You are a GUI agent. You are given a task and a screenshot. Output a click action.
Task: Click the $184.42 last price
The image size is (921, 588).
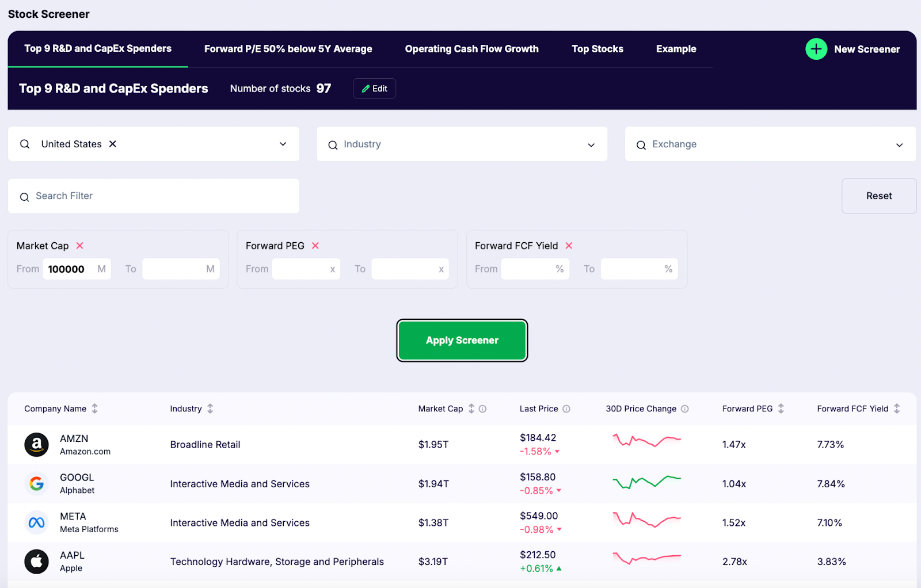click(x=538, y=438)
